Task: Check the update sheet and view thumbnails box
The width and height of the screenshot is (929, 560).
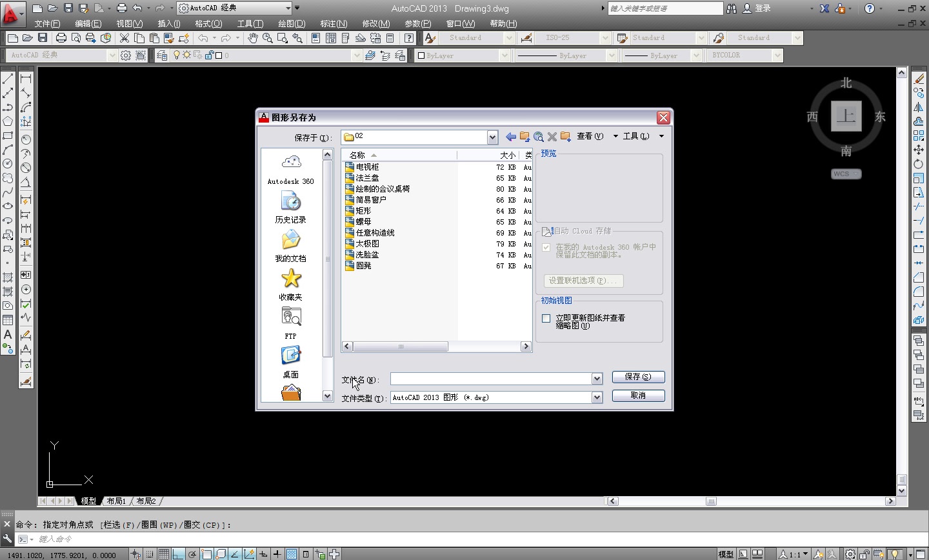Action: pos(546,318)
